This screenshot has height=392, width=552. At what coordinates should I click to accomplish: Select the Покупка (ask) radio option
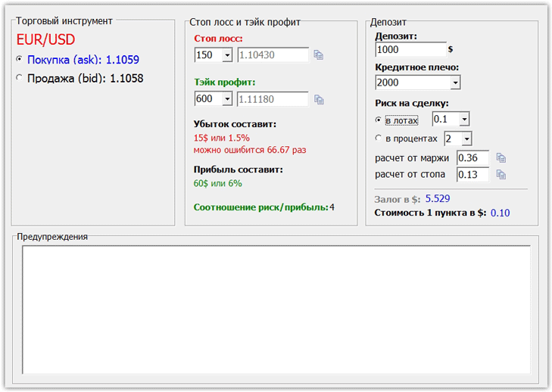(x=20, y=59)
